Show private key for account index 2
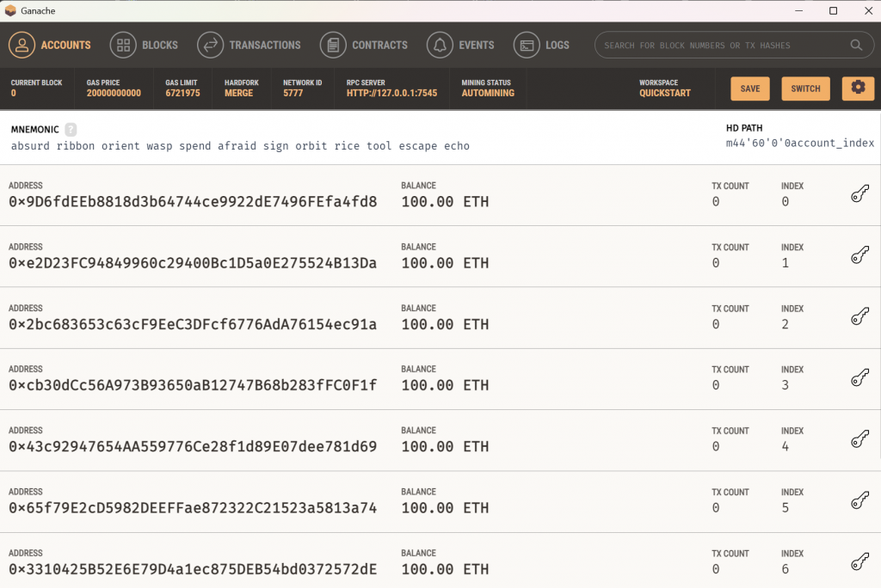The image size is (881, 588). [859, 316]
